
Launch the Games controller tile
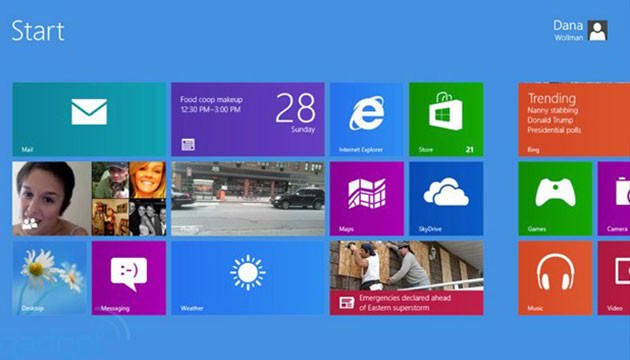(555, 198)
